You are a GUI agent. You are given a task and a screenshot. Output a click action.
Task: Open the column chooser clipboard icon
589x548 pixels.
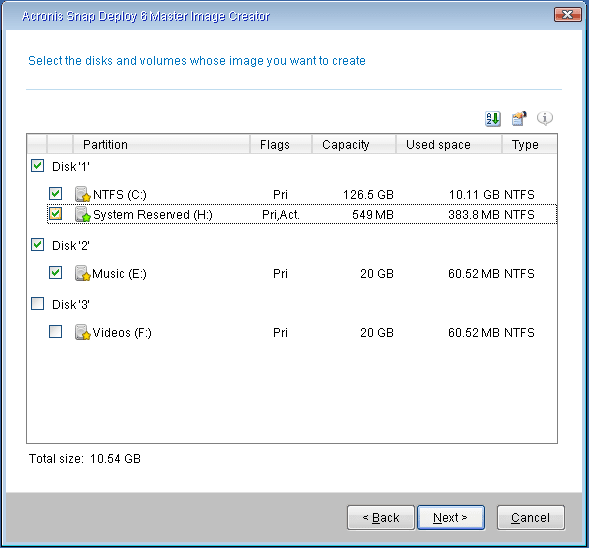[519, 119]
